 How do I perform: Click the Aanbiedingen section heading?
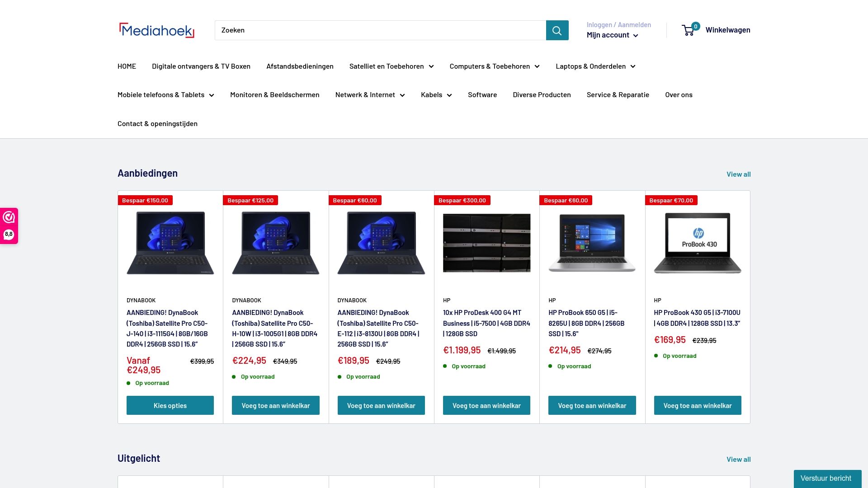click(x=147, y=173)
